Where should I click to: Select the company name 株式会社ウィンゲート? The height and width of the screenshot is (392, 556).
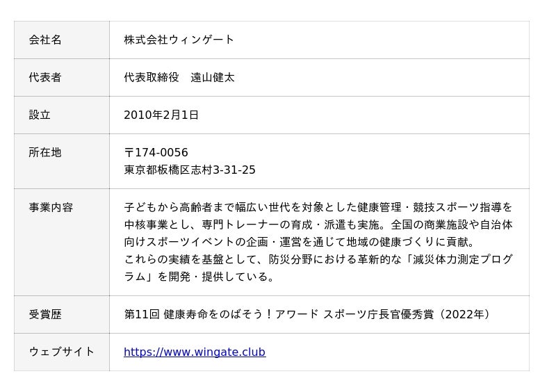(179, 40)
